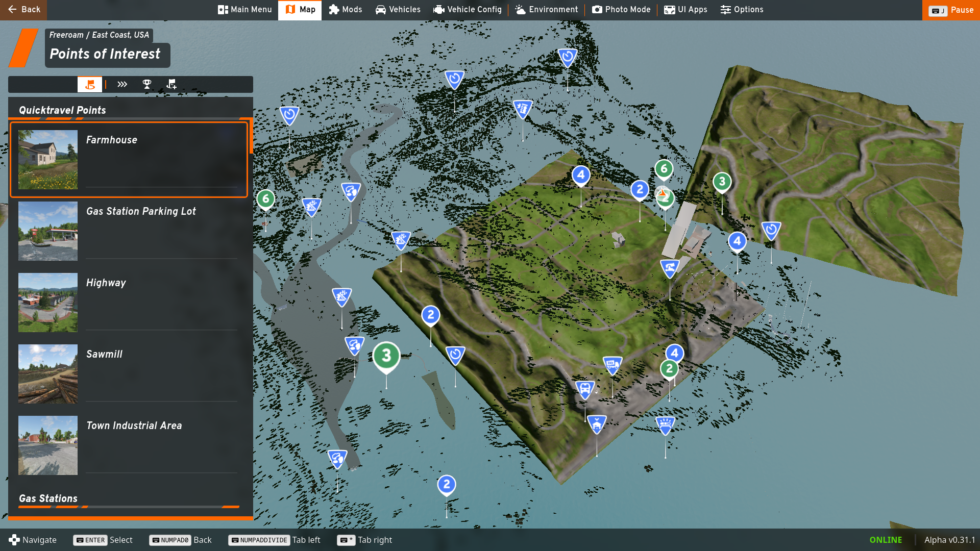980x551 pixels.
Task: Select the quicktravel flag filter icon
Action: pyautogui.click(x=90, y=84)
